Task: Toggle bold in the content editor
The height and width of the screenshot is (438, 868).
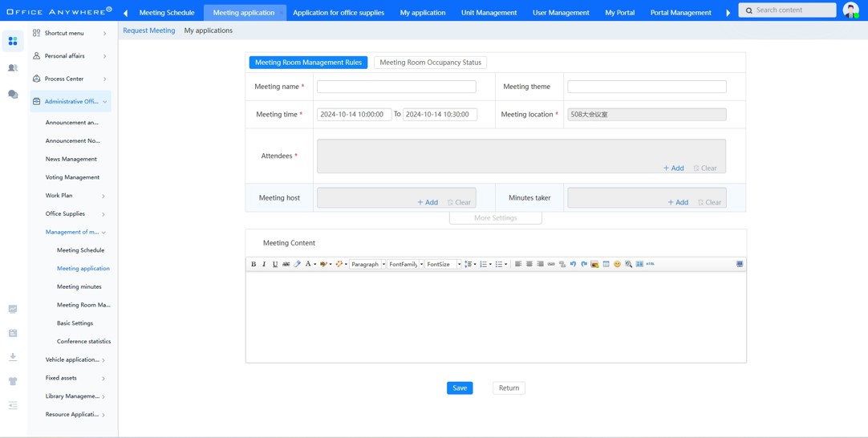Action: (x=254, y=264)
